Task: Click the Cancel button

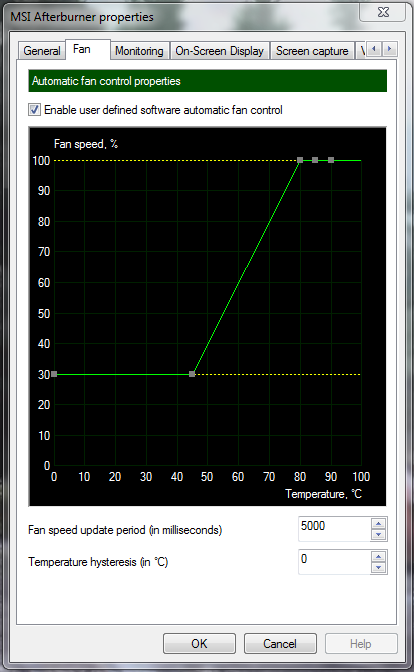Action: [x=280, y=643]
